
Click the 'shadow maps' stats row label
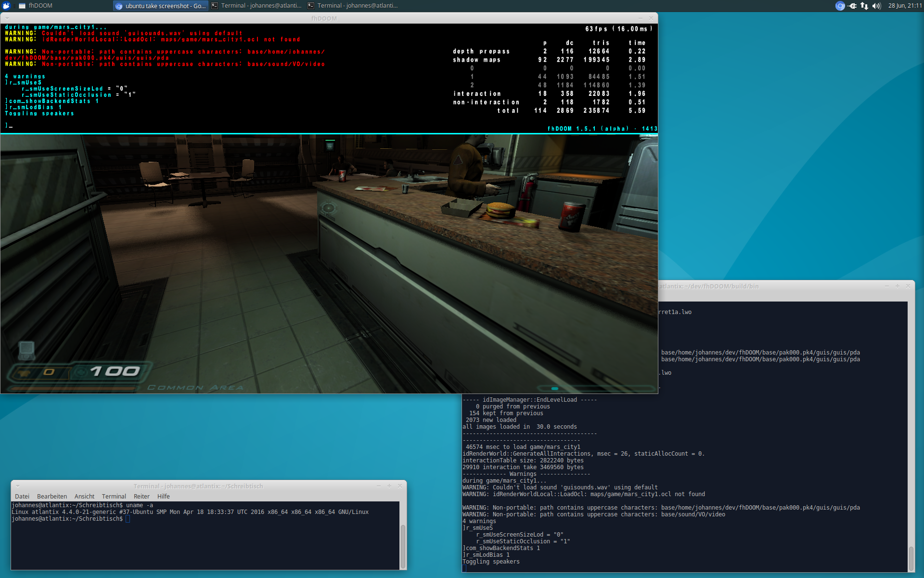click(476, 60)
